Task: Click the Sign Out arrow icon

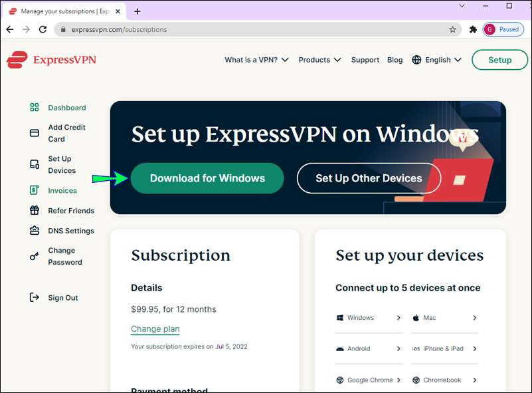Action: (35, 297)
